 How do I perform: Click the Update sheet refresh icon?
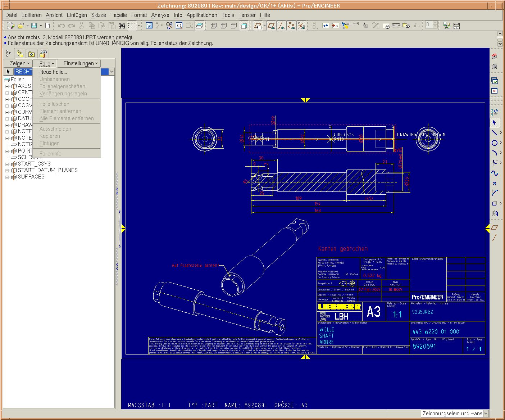click(x=325, y=26)
